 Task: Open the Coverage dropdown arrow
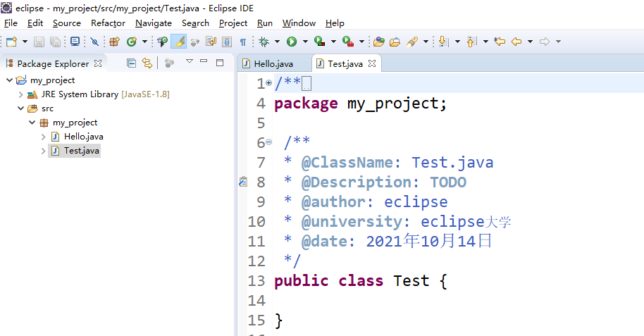click(333, 42)
